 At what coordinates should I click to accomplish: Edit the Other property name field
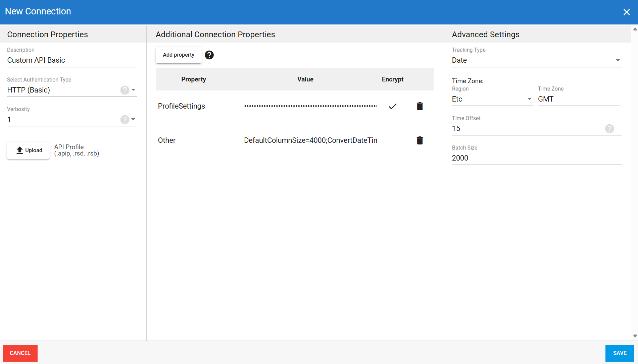pyautogui.click(x=198, y=140)
